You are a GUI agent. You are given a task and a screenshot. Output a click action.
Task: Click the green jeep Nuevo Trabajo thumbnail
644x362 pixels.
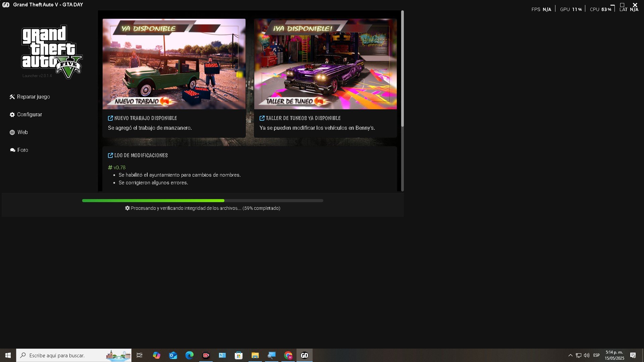(174, 64)
